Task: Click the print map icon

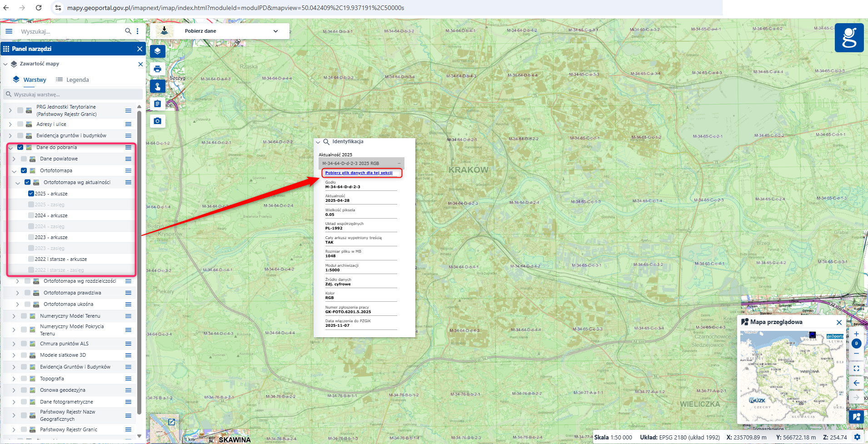Action: pyautogui.click(x=157, y=69)
